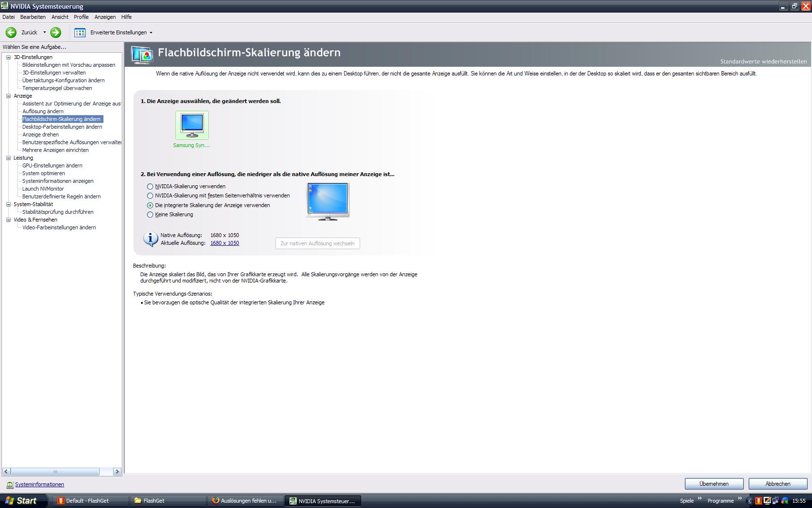The image size is (812, 508).
Task: Open the Systeminformationen link at bottom
Action: tap(40, 484)
